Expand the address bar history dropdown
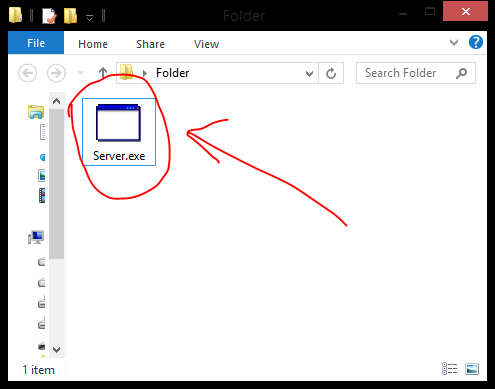 [x=309, y=73]
